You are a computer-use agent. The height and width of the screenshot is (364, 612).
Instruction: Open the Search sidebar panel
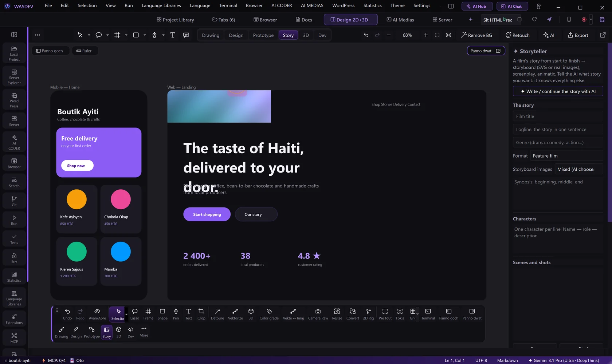[x=14, y=182]
